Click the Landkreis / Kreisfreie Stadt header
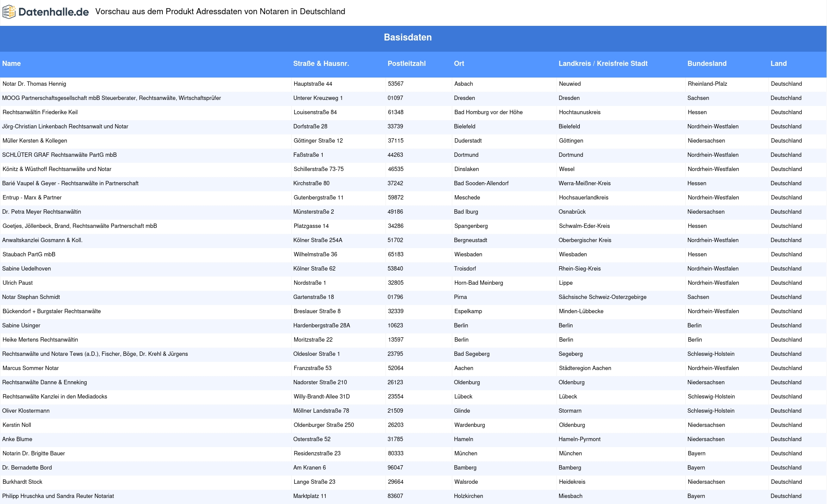This screenshot has width=827, height=504. [603, 63]
